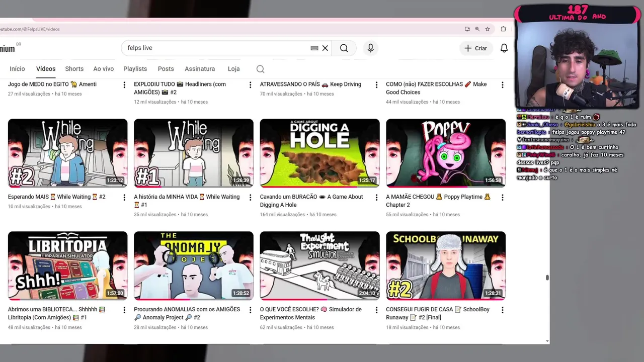Open options menu for Cavando um BURACÃO video
The width and height of the screenshot is (644, 362).
(376, 198)
